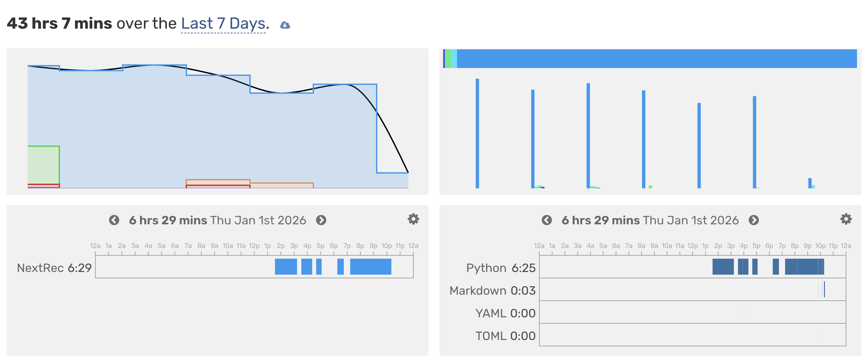
Task: Click the green shaded box in area chart
Action: click(43, 164)
